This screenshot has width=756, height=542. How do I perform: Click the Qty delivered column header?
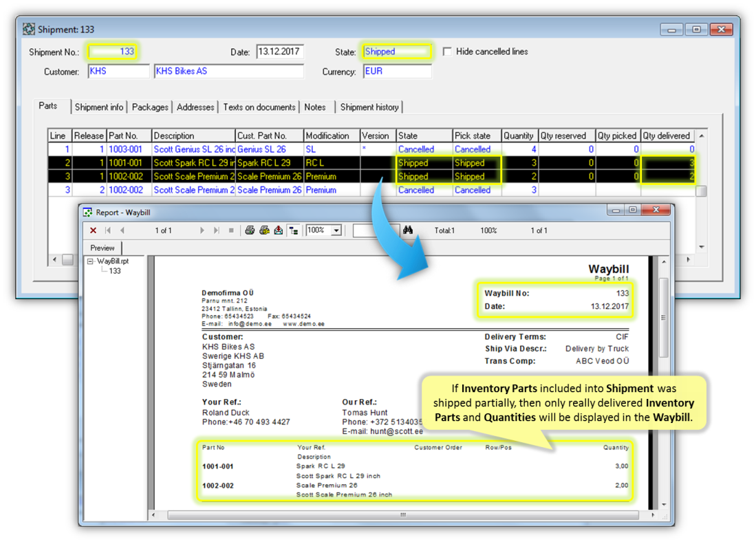(666, 135)
